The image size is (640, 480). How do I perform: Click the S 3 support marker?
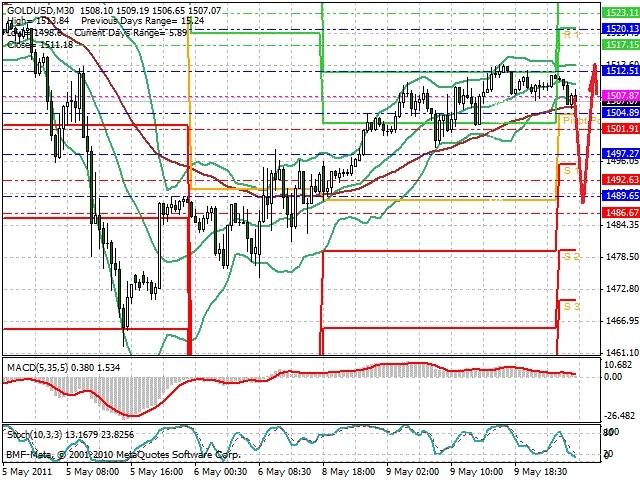pos(572,306)
